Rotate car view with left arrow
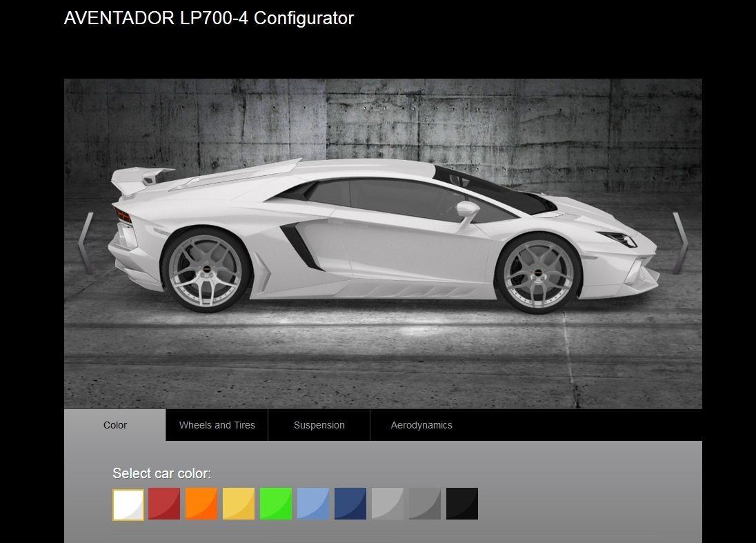The height and width of the screenshot is (543, 756). (86, 243)
